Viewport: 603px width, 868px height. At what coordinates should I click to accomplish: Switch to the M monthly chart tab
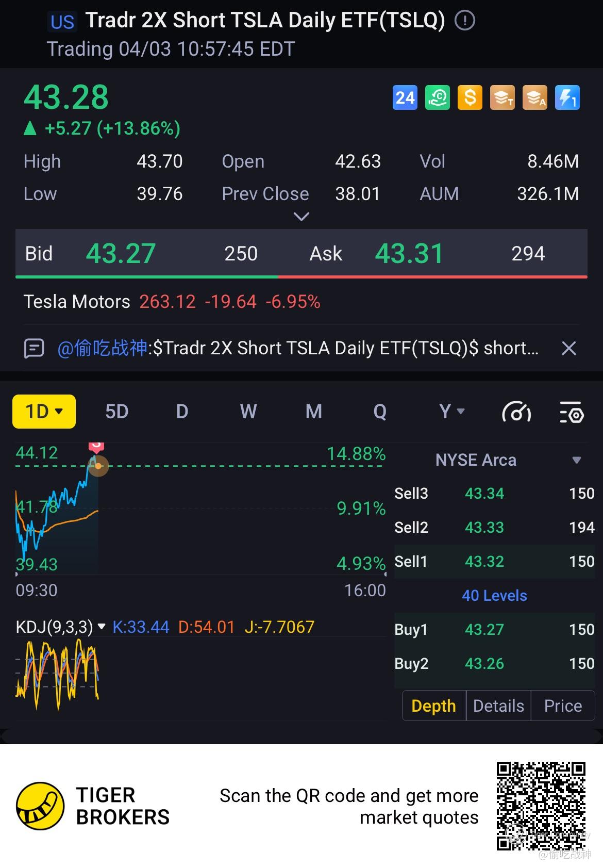click(313, 412)
